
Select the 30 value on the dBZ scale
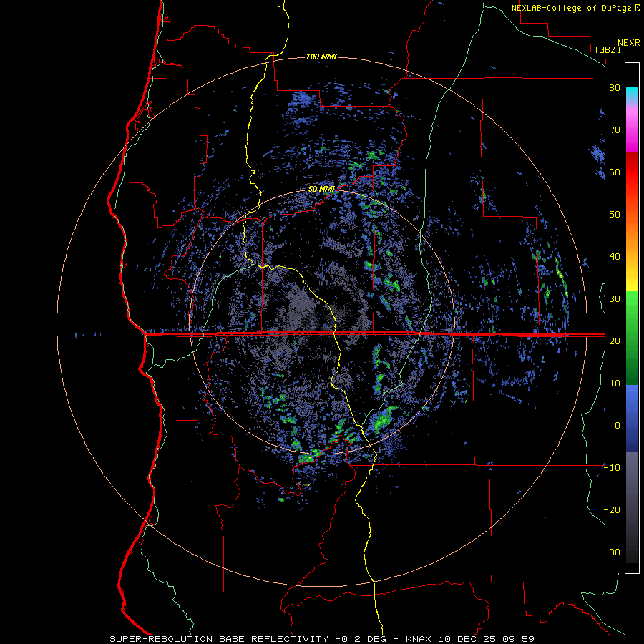[x=615, y=299]
